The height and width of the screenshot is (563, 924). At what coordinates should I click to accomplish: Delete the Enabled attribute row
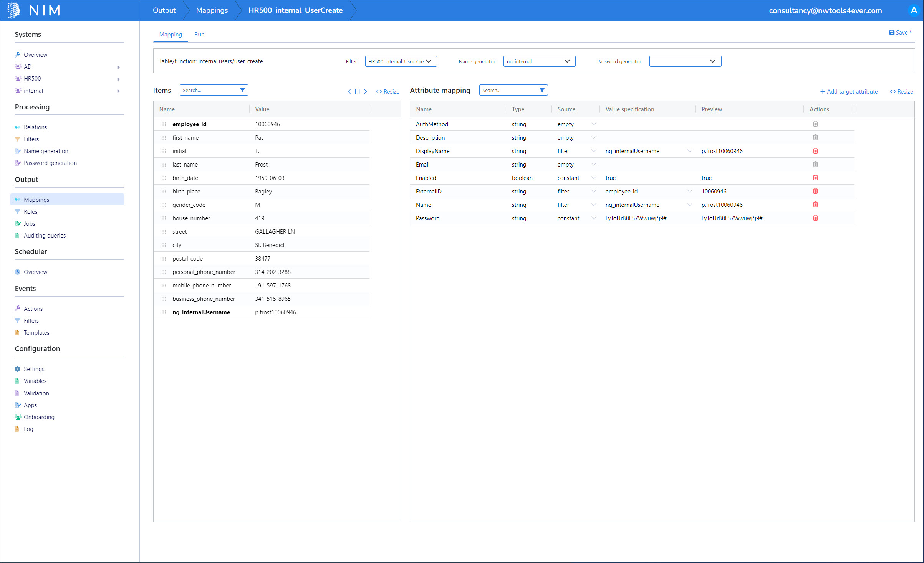tap(815, 178)
